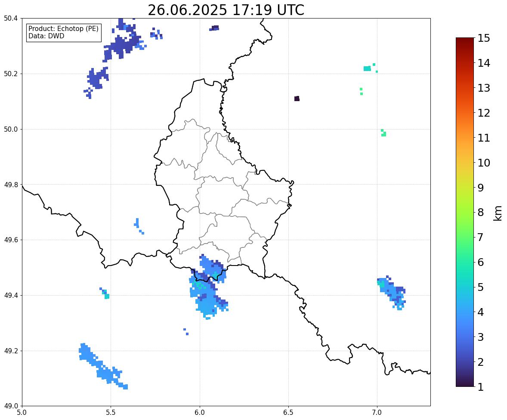Viewport: 507px width, 420px height.
Task: Click latitude axis label 49.8
Action: tap(11, 185)
